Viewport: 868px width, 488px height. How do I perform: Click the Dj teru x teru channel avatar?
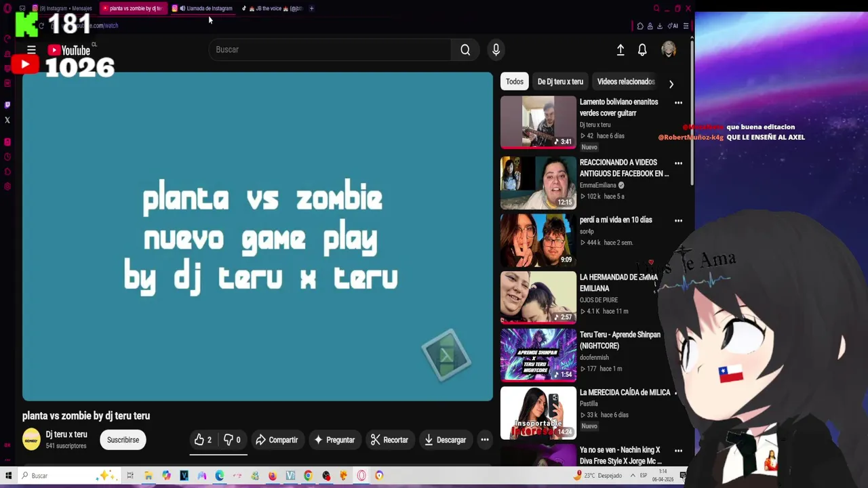31,439
